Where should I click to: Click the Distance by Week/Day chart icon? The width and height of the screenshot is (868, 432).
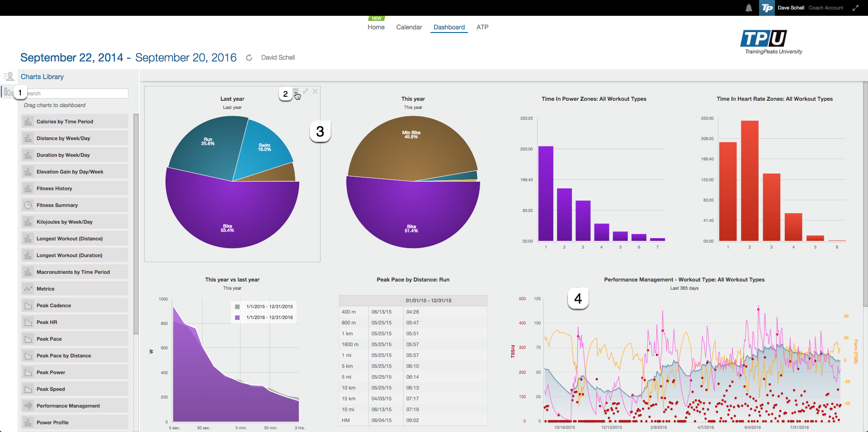(x=28, y=138)
